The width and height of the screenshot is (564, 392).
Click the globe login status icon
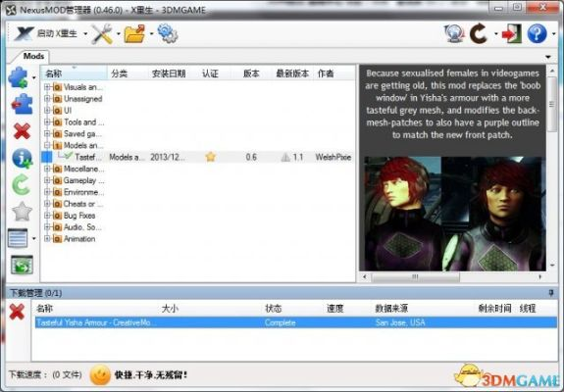pyautogui.click(x=454, y=33)
